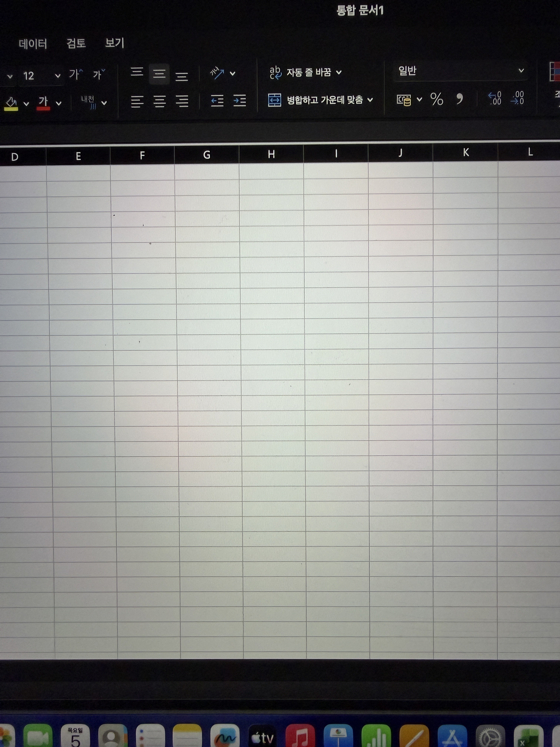Open the font size 12 dropdown arrow

58,76
